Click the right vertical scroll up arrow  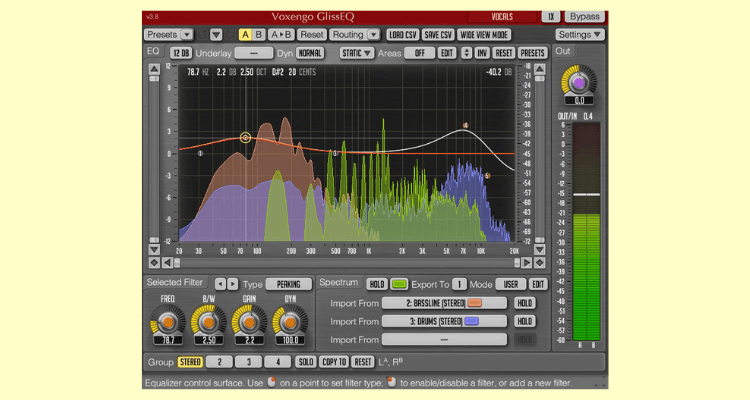click(540, 69)
